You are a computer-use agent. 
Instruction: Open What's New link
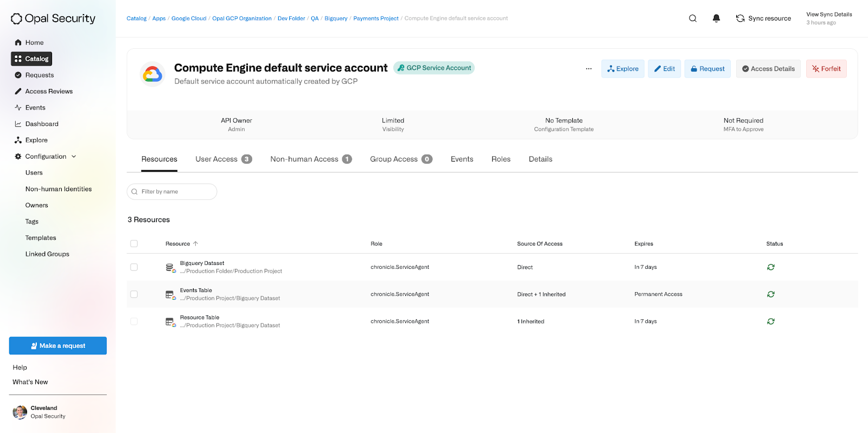point(30,382)
